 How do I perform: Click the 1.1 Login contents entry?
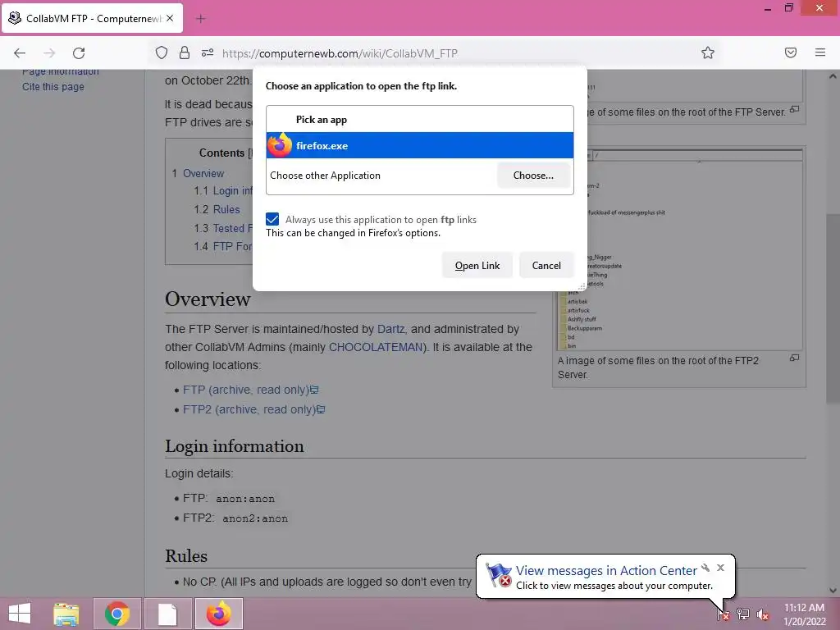tap(223, 190)
